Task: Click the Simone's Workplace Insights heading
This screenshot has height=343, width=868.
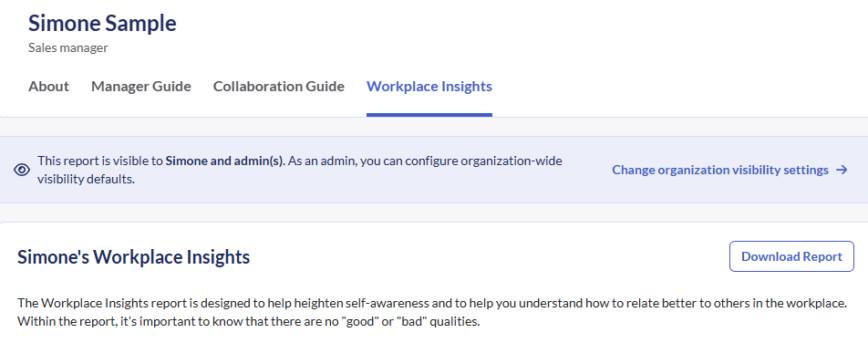Action: (133, 257)
